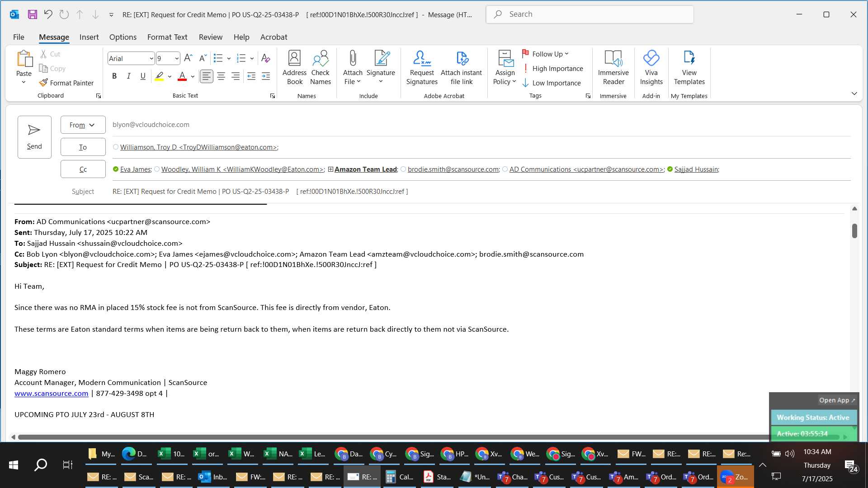Toggle numbered list formatting

[241, 58]
